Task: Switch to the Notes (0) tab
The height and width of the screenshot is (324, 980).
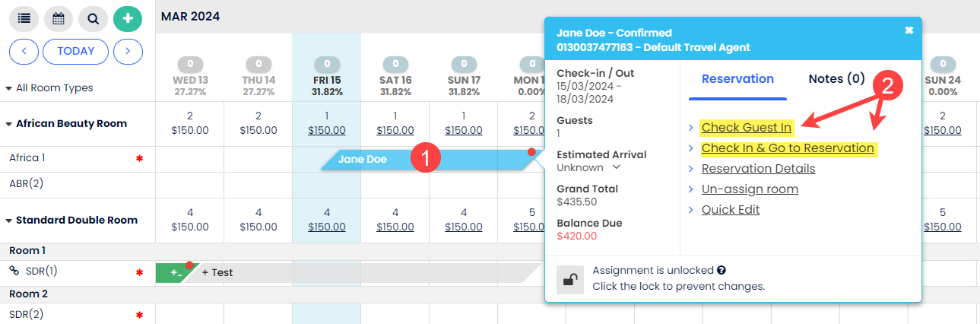Action: pos(836,79)
